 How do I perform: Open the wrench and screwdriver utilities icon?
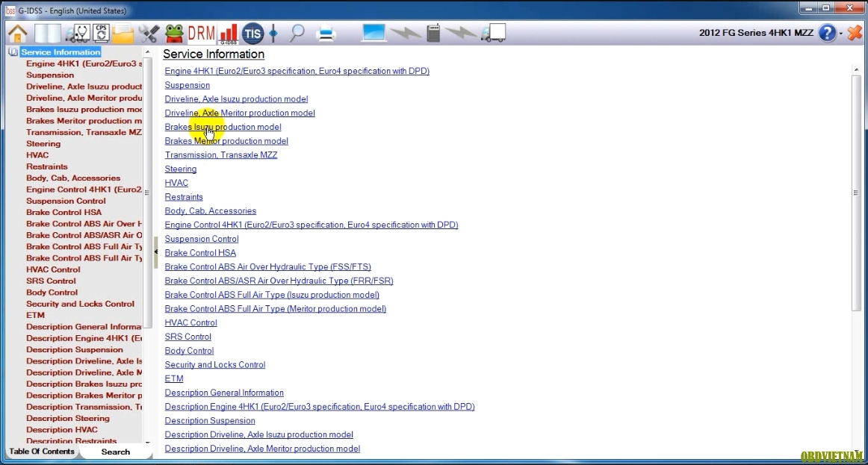[149, 33]
